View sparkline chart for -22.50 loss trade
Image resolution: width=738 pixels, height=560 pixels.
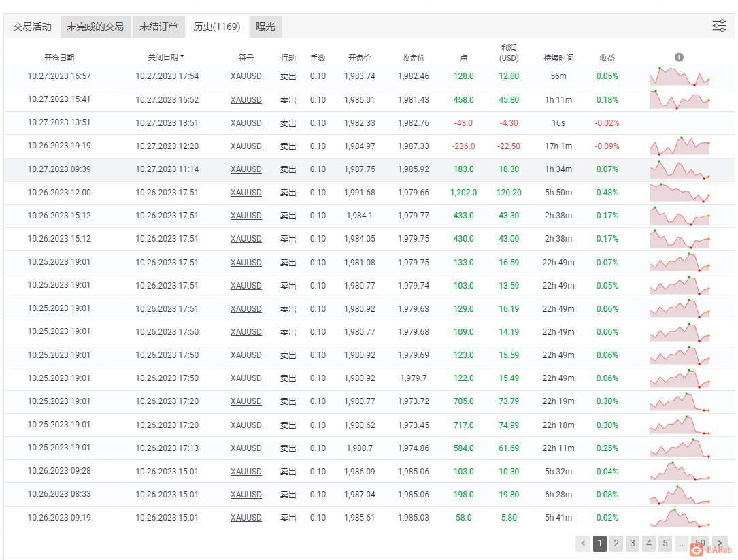(x=680, y=146)
